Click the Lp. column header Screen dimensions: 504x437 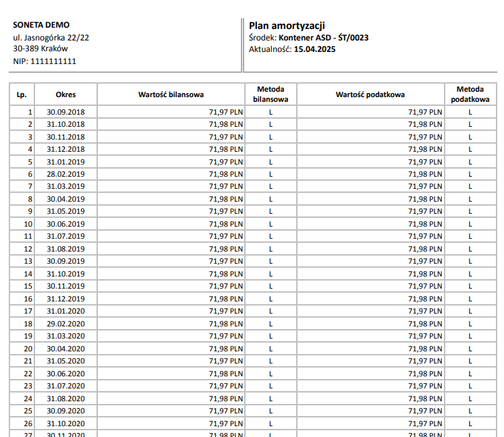22,94
